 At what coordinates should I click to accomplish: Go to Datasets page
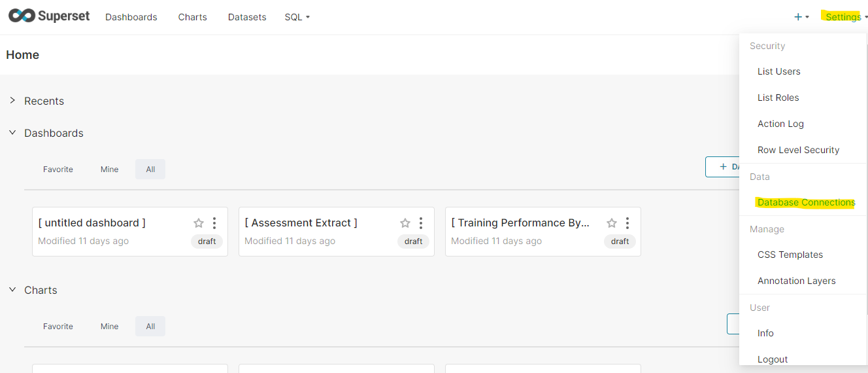tap(247, 17)
